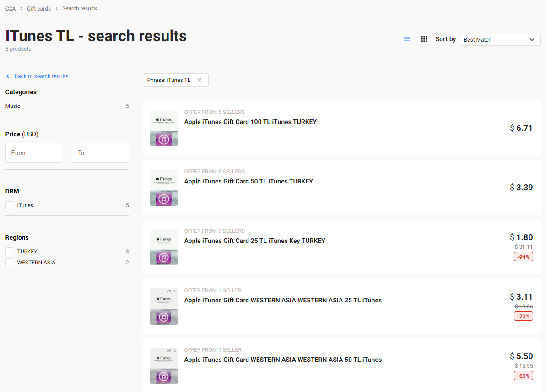Screen dimensions: 545x392
Task: Click the $ 5.50 price
Action: pos(521,356)
